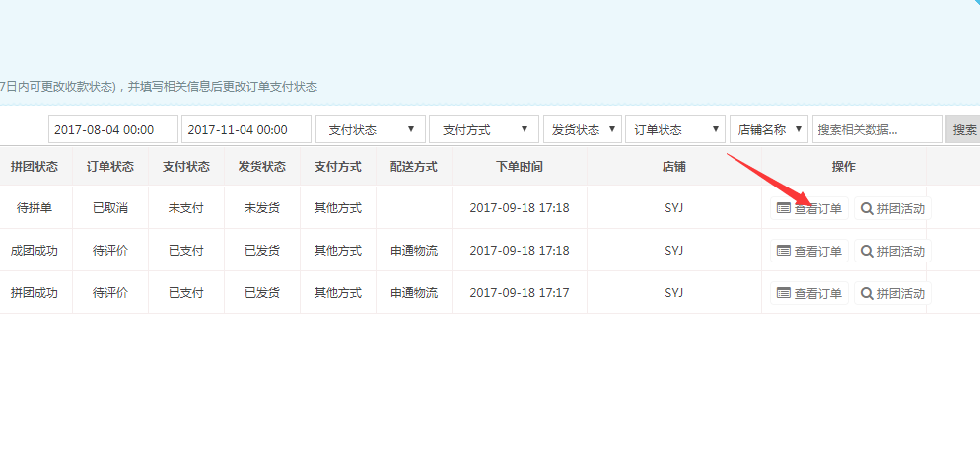The height and width of the screenshot is (449, 980).
Task: Click the 搜索 button
Action: point(963,129)
